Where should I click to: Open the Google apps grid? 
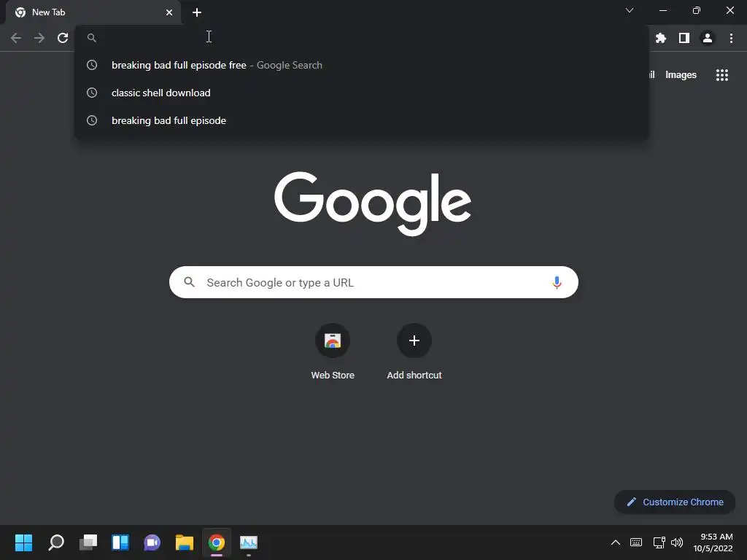[x=721, y=75]
